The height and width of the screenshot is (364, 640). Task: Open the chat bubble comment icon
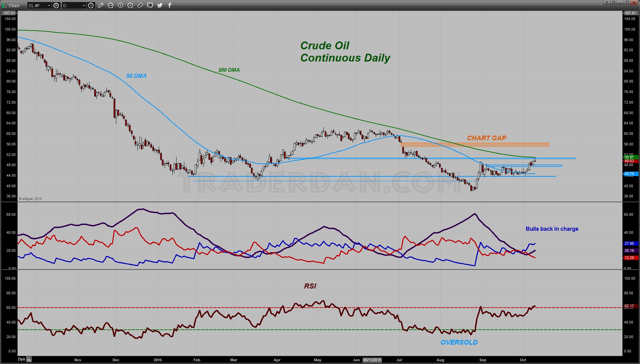pos(150,5)
